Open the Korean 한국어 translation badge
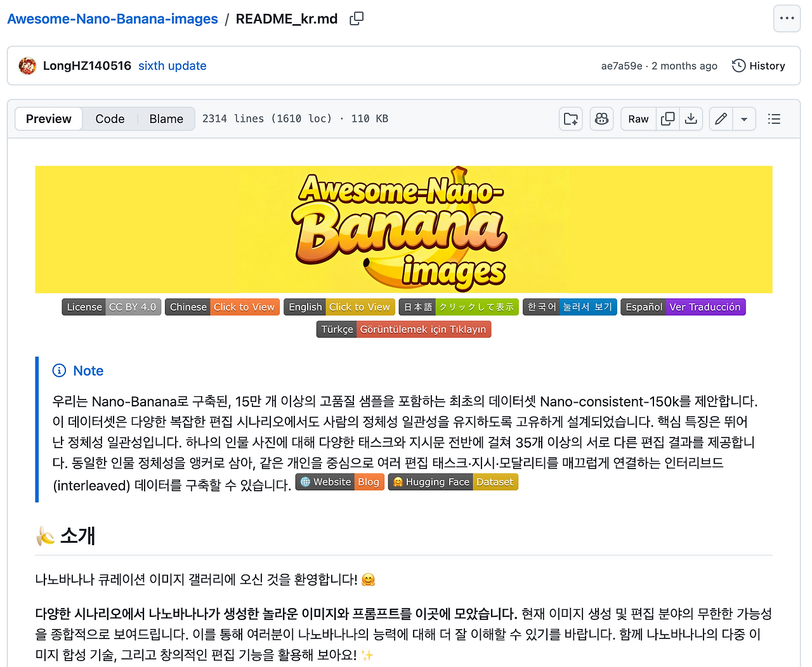This screenshot has width=812, height=667. pos(570,307)
